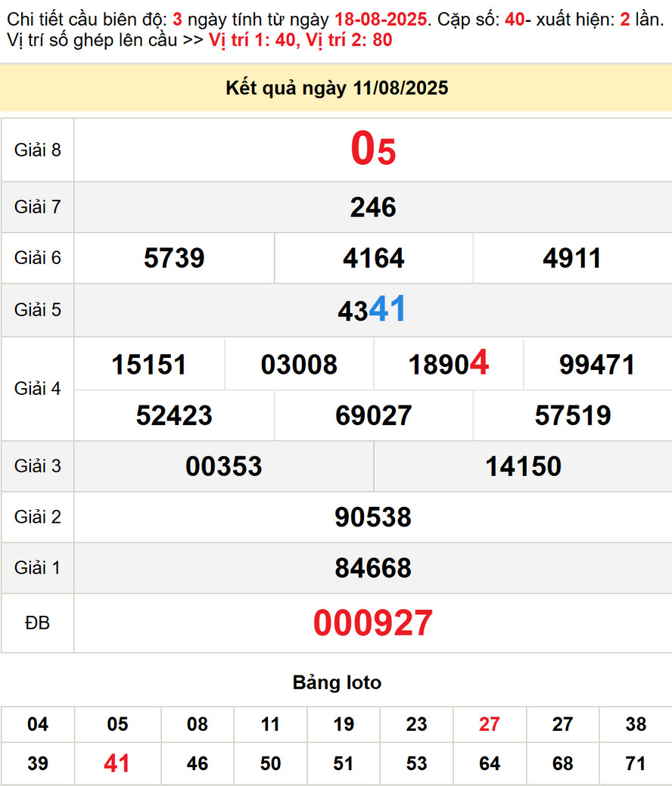672x786 pixels.
Task: Select the Giải 1 number 84668
Action: [373, 568]
